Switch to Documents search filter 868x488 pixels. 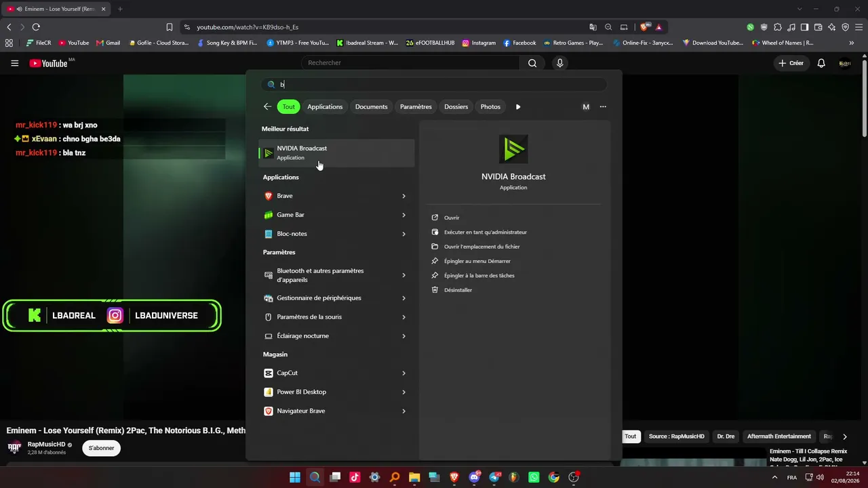pos(372,106)
